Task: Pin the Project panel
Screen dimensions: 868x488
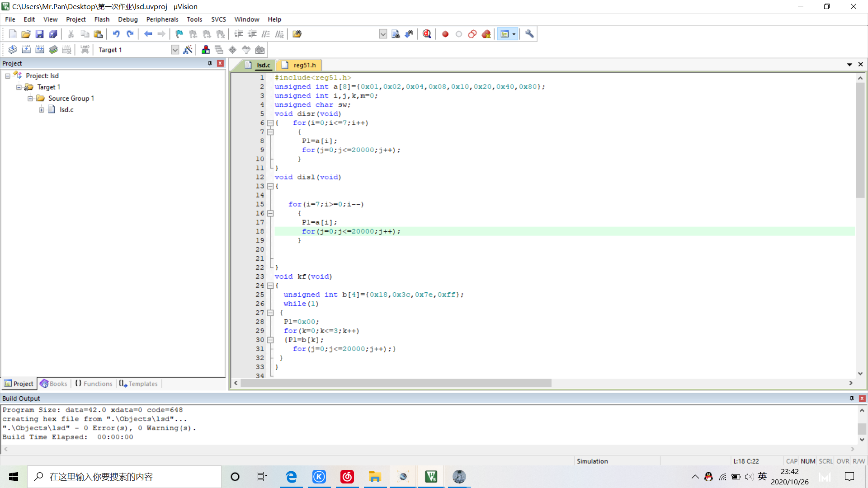Action: 210,63
